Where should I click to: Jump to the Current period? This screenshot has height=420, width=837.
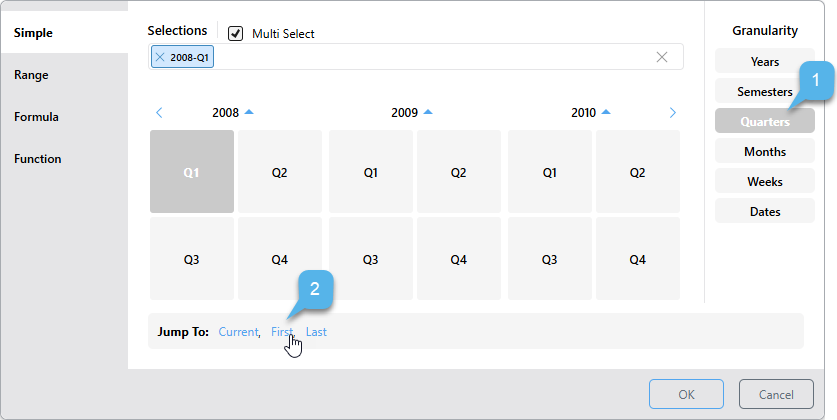[239, 332]
